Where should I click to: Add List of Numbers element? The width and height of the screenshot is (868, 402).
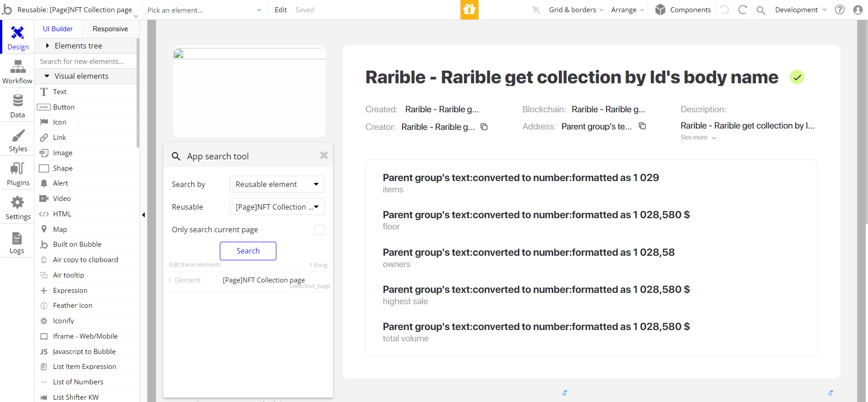[x=86, y=382]
